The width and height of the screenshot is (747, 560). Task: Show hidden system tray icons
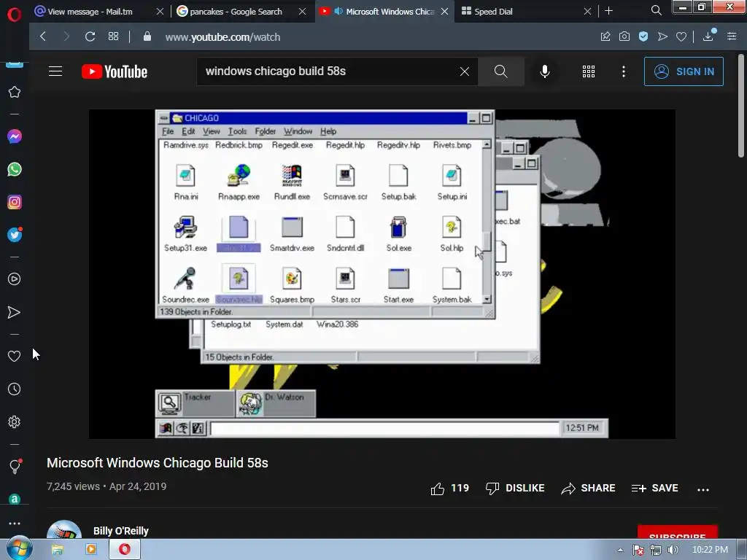[620, 550]
